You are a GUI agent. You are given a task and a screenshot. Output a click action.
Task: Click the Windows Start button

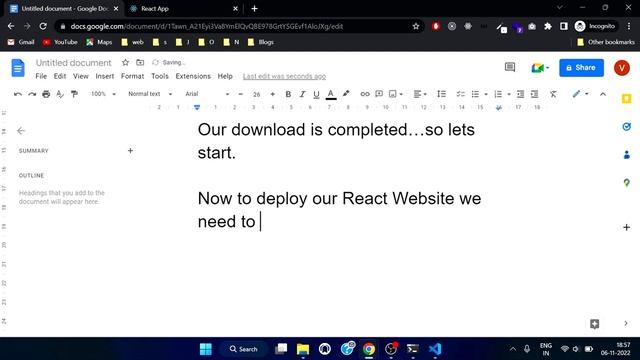pos(206,349)
